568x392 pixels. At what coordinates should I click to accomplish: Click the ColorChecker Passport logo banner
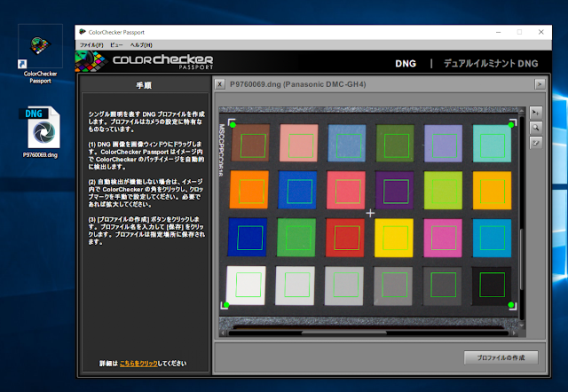145,61
